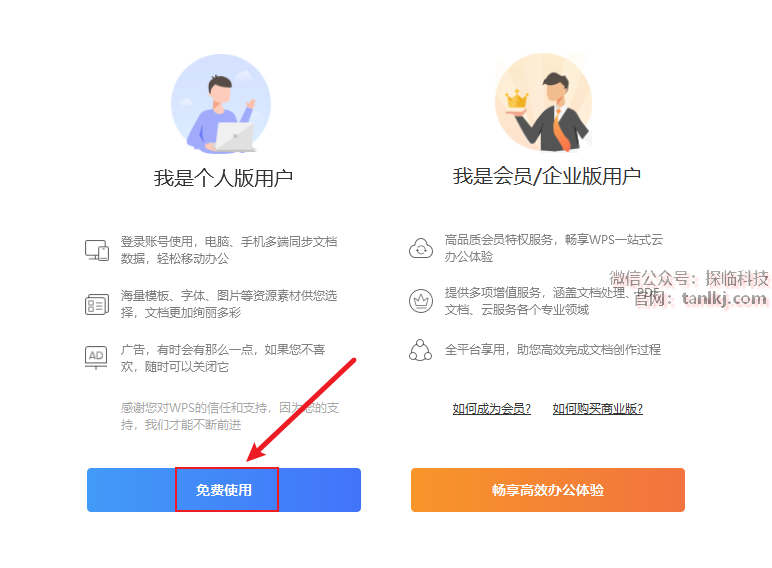Open the 如何成为会员? link

coord(491,409)
